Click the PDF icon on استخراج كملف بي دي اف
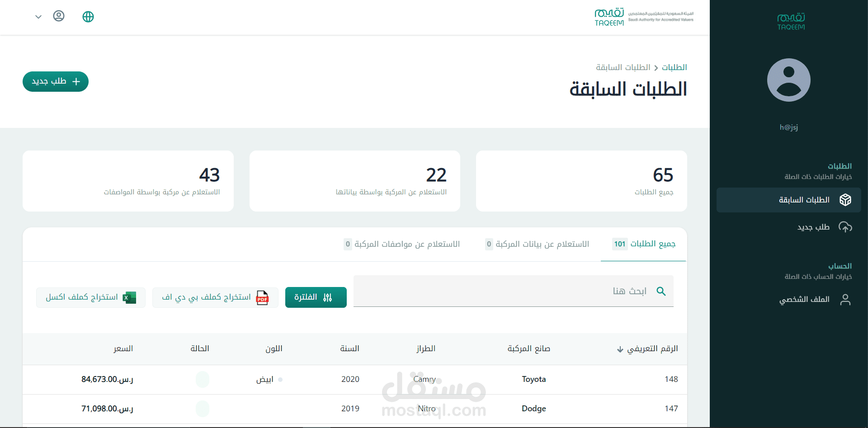Screen dimensions: 868x428 pyautogui.click(x=262, y=298)
